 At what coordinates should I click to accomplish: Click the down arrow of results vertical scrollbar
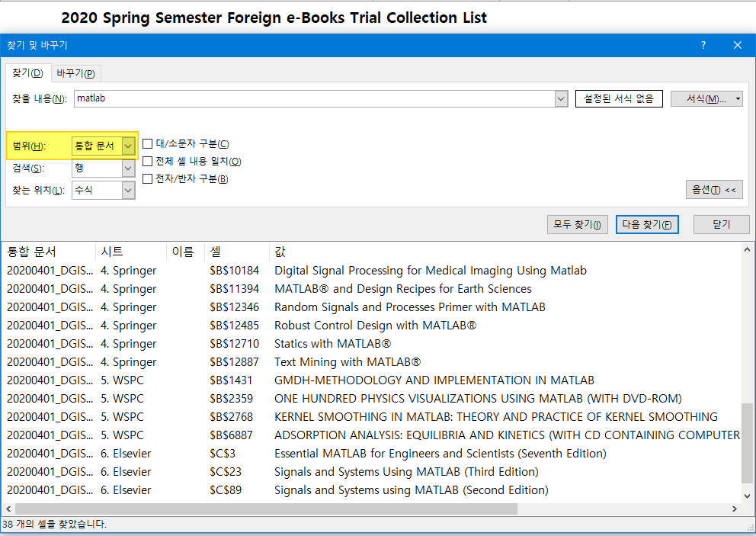[x=747, y=496]
